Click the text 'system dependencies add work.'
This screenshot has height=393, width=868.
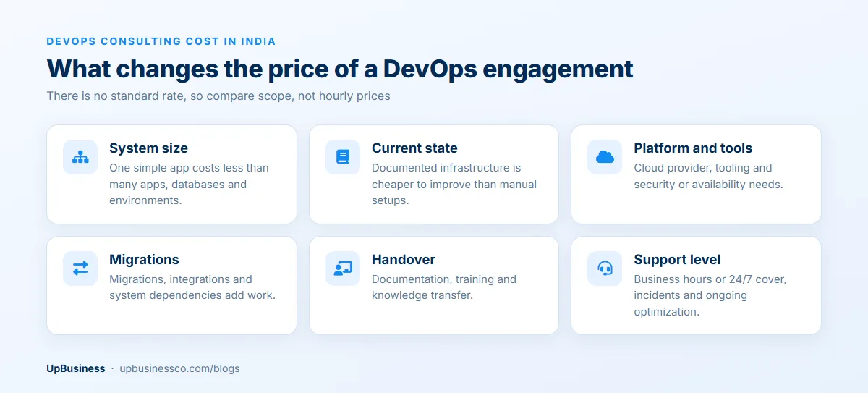point(192,295)
